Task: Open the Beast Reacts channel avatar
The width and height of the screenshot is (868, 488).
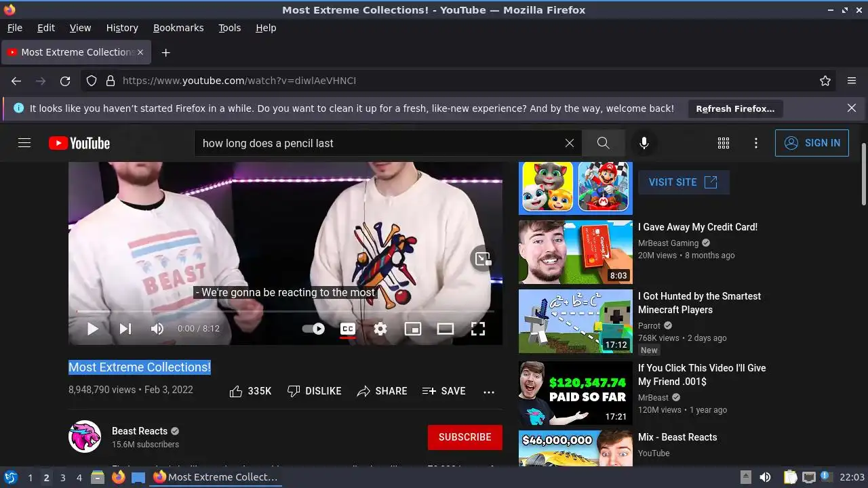Action: click(85, 437)
